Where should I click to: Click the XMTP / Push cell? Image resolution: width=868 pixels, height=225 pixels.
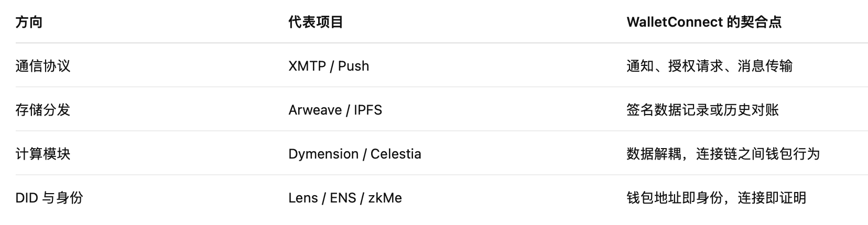pos(329,66)
